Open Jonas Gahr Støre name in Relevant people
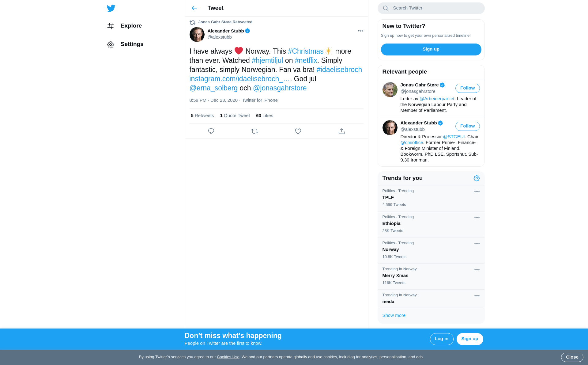Viewport: 588px width, 365px height. pos(419,85)
